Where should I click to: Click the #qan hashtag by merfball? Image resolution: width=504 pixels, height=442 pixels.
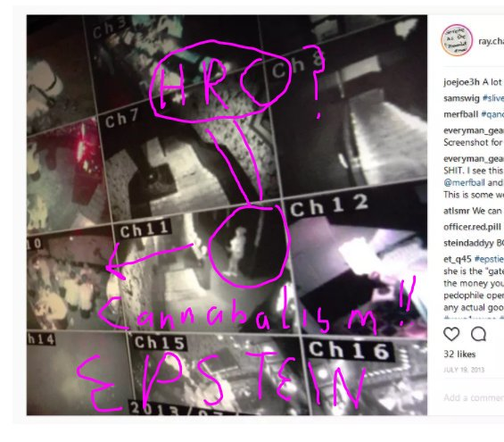point(492,114)
